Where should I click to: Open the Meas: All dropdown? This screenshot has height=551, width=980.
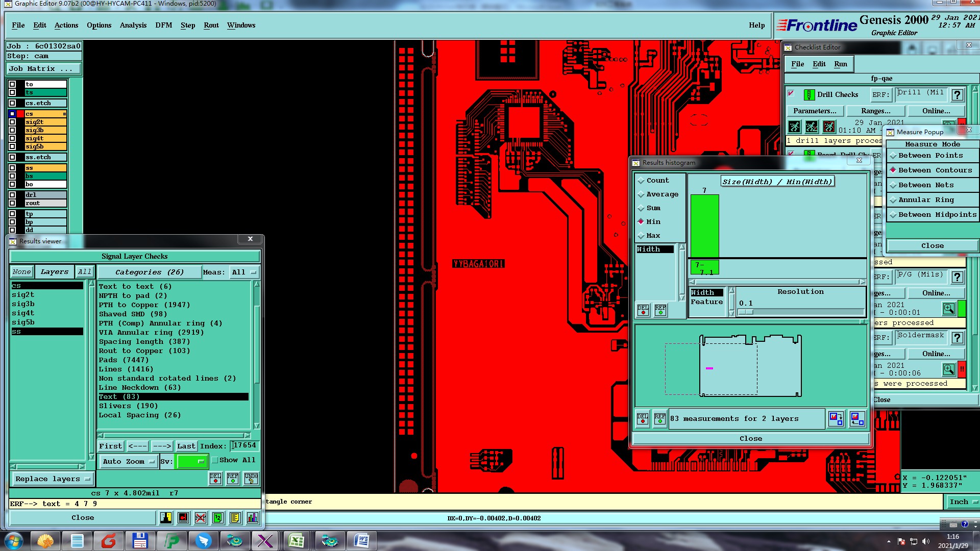(244, 272)
